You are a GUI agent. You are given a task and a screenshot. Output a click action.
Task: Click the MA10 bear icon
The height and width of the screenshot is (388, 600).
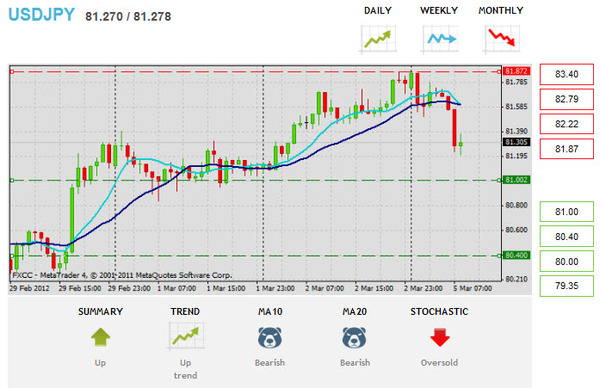point(270,337)
